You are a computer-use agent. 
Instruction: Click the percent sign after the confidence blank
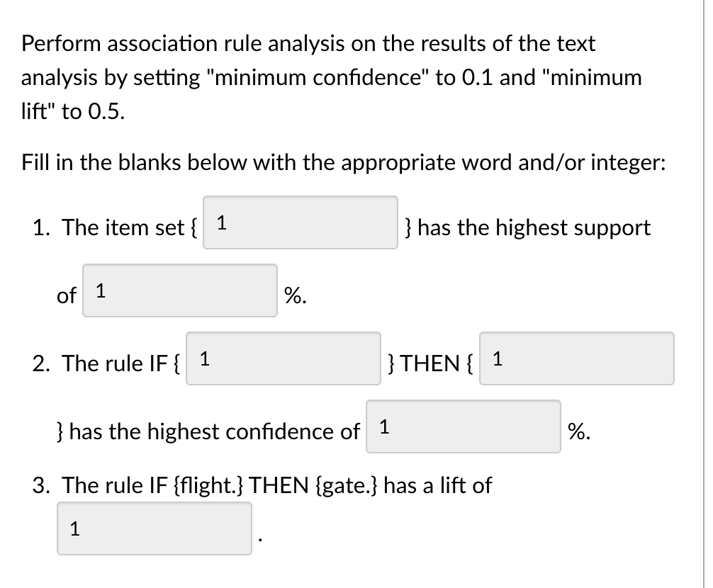[576, 431]
